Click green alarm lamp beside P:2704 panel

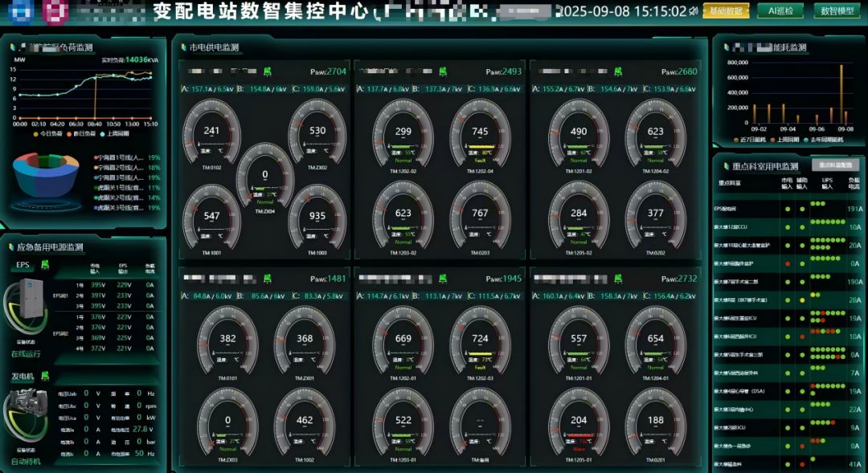click(268, 71)
